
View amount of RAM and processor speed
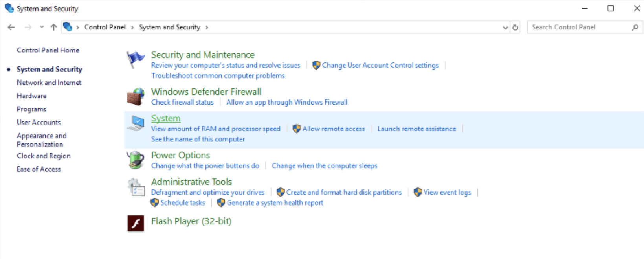click(x=216, y=129)
